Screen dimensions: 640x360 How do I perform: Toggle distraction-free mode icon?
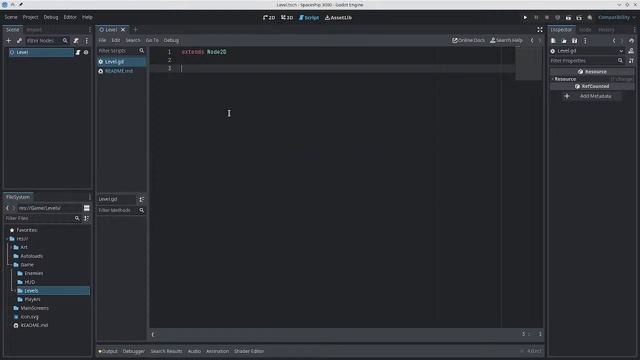coord(540,30)
